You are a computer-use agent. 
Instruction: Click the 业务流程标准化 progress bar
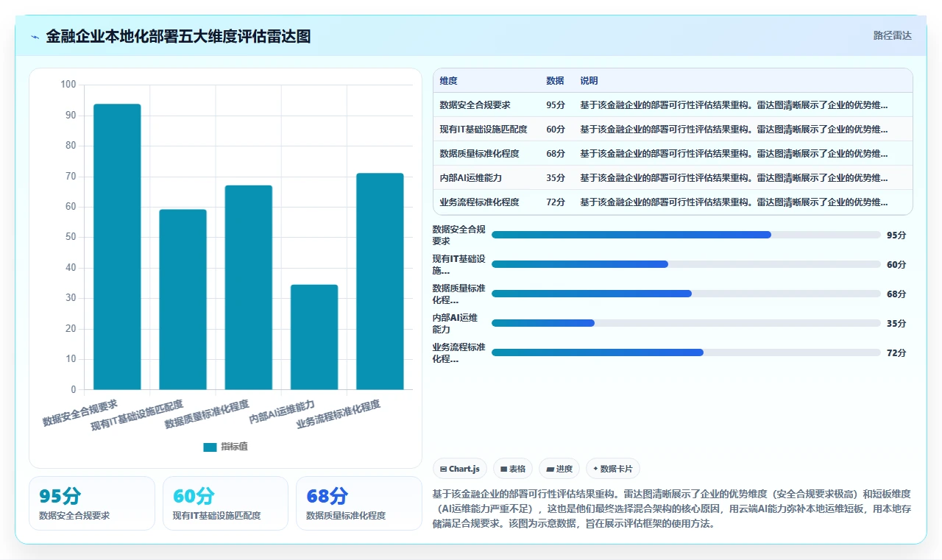pyautogui.click(x=686, y=352)
